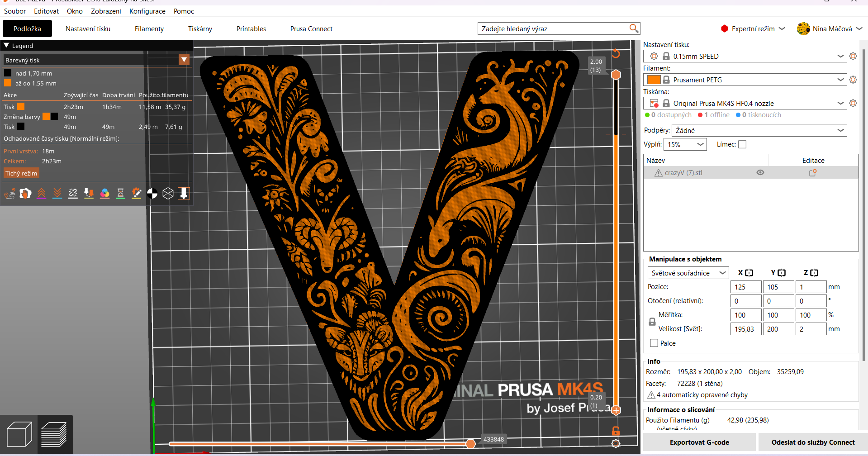Click the gear icon next to Filament preset
This screenshot has height=456, width=868.
[x=853, y=80]
